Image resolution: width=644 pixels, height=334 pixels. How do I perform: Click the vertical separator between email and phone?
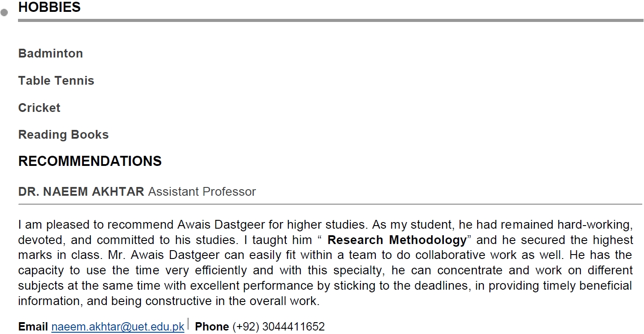[188, 324]
